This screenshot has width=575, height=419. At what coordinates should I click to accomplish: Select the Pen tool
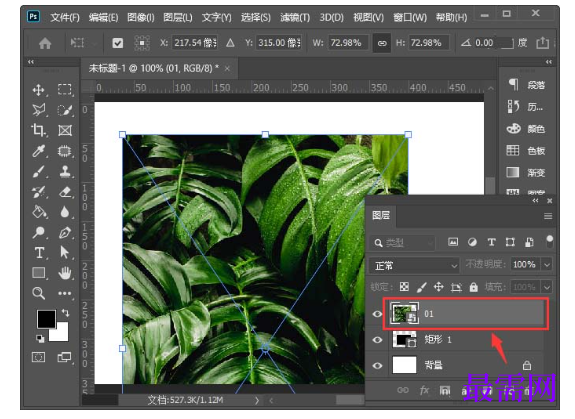[65, 232]
